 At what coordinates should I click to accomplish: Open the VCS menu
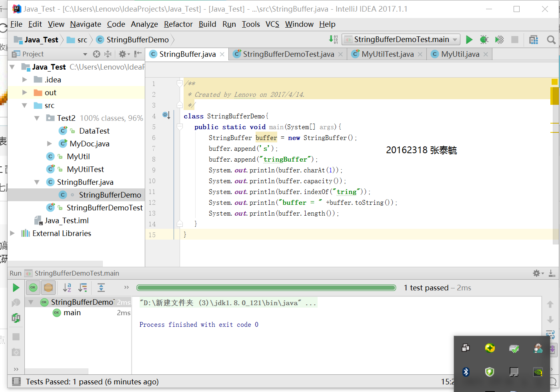pos(272,24)
